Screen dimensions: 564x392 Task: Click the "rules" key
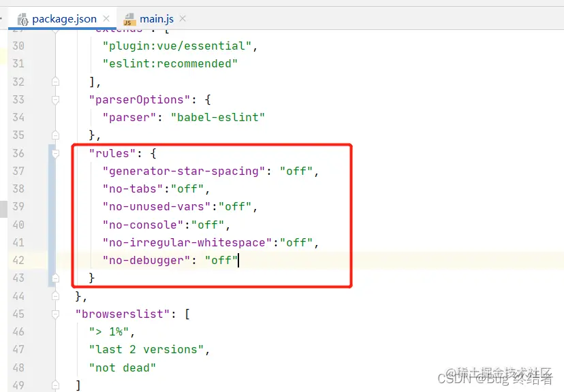tap(112, 153)
